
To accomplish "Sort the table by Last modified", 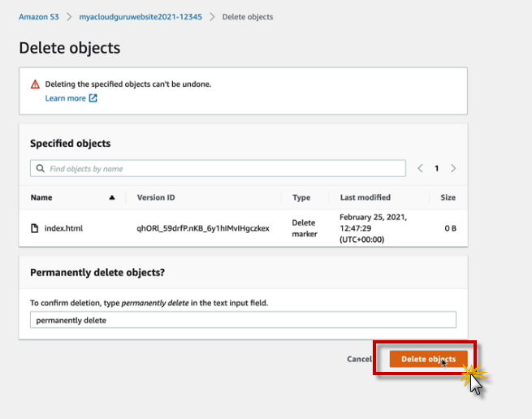I will point(365,197).
